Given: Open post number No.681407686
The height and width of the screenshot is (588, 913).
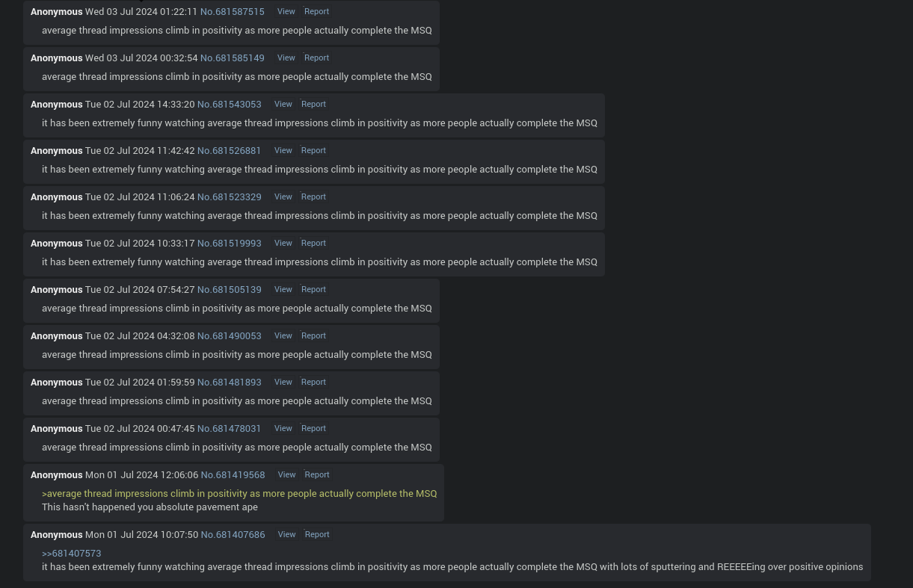Looking at the screenshot, I should point(233,534).
